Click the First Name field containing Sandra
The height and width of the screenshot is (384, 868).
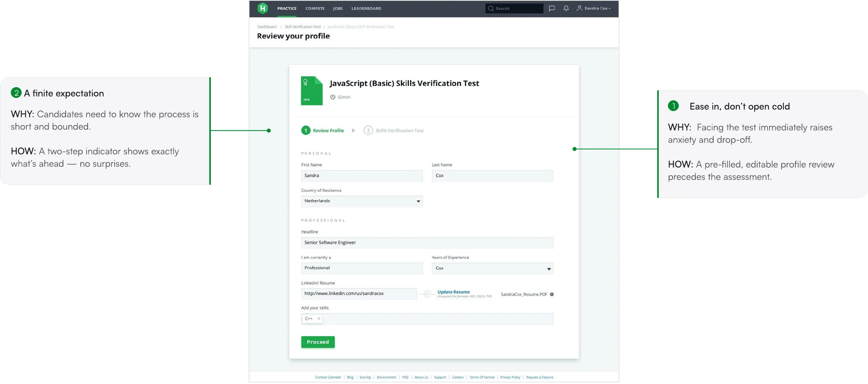point(362,176)
